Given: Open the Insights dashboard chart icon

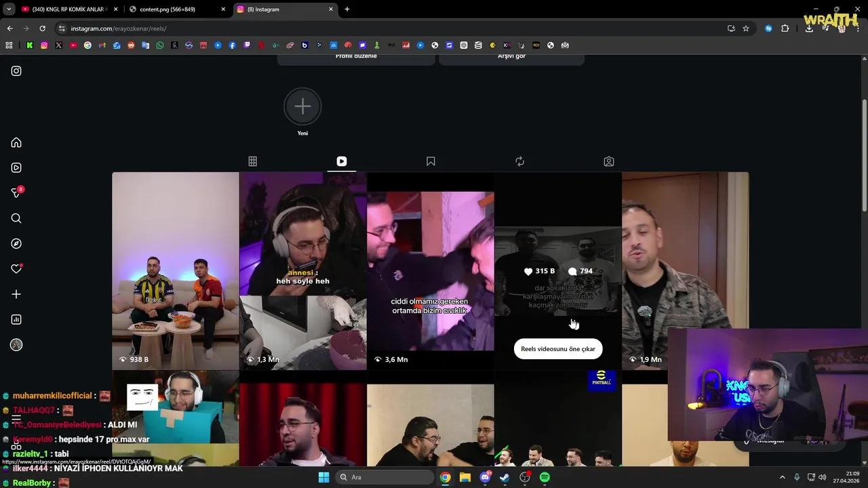Looking at the screenshot, I should tap(16, 319).
